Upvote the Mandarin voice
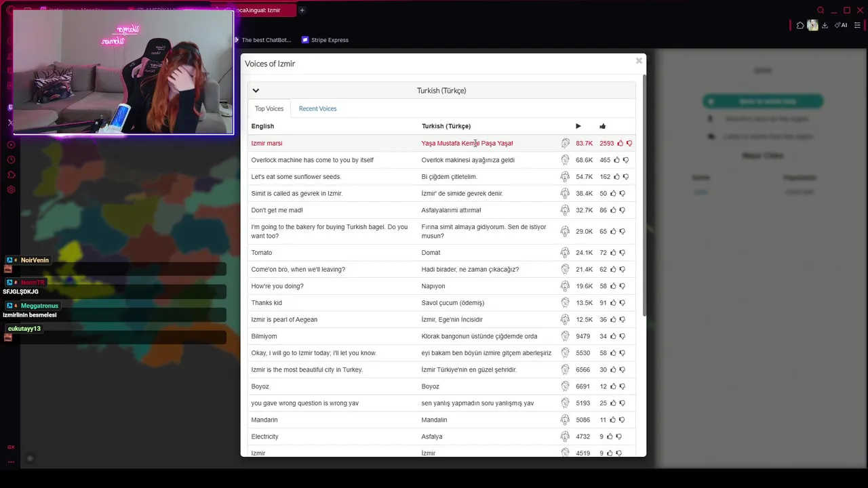Image resolution: width=868 pixels, height=488 pixels. click(x=613, y=420)
